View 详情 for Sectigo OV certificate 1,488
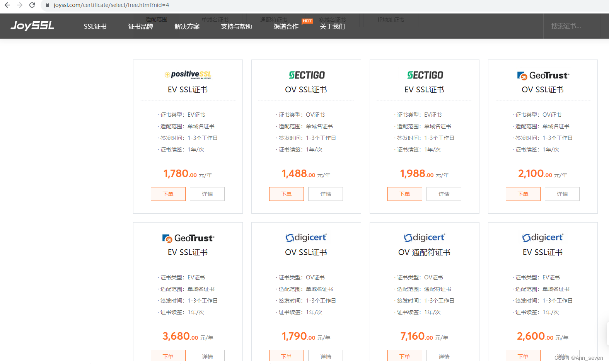The width and height of the screenshot is (609, 364). tap(326, 194)
